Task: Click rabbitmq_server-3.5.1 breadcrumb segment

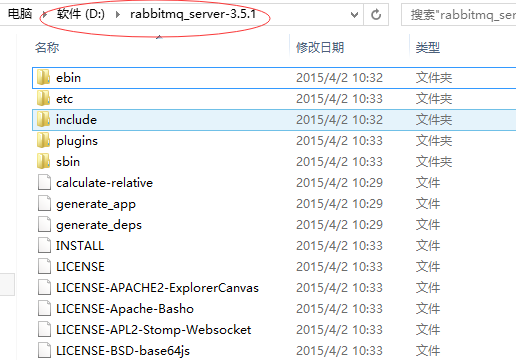Action: [193, 14]
